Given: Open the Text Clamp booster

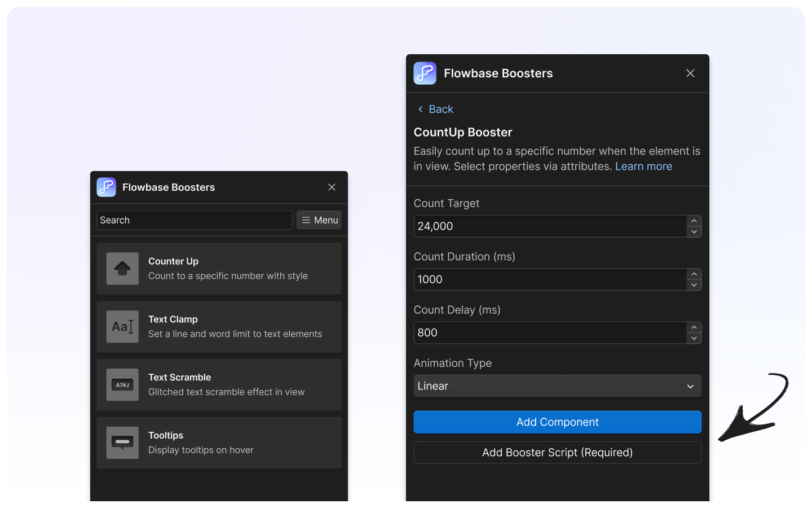Looking at the screenshot, I should [x=219, y=327].
